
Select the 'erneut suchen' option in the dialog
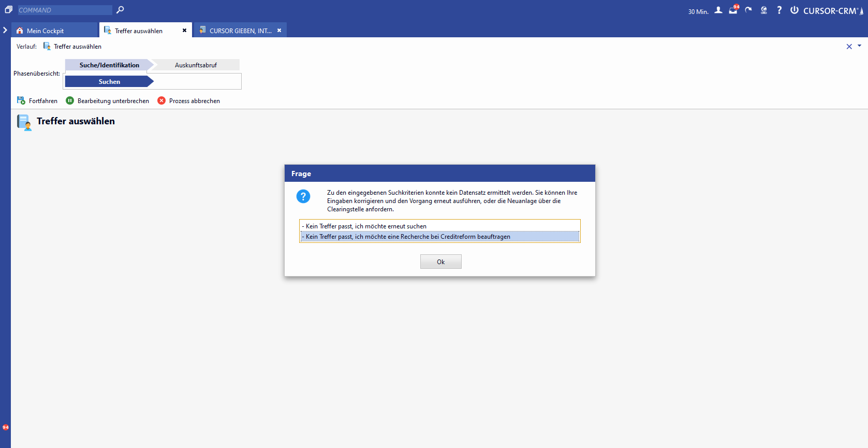point(366,226)
